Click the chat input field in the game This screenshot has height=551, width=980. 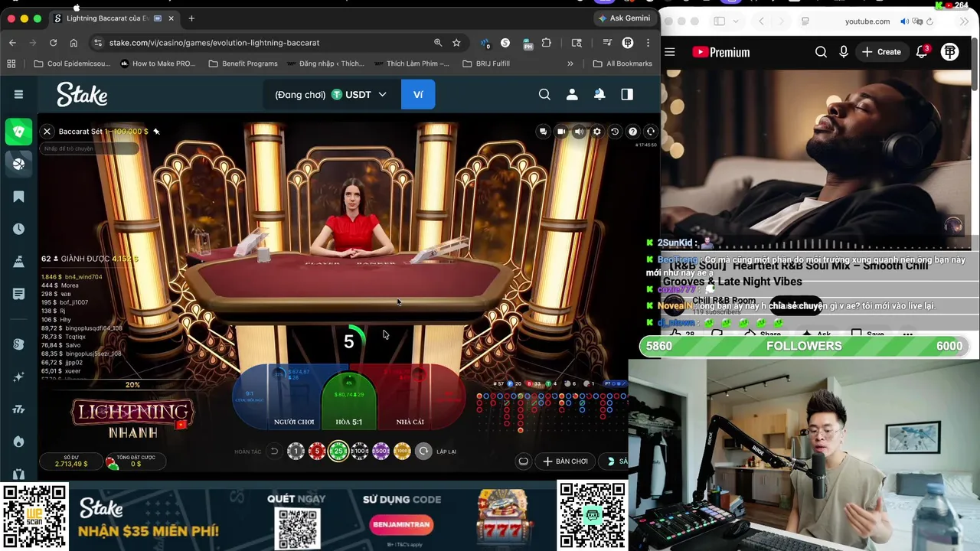(90, 148)
